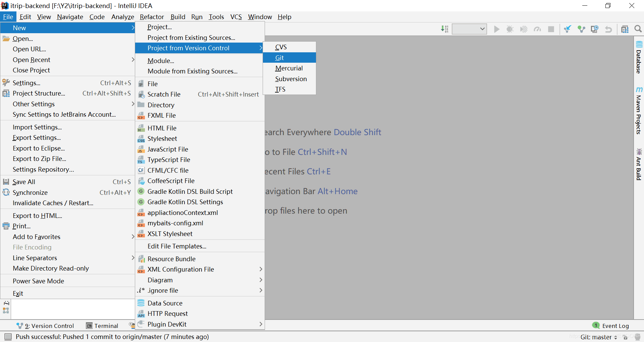Create a new HTTP Request
644x342 pixels.
[200, 313]
